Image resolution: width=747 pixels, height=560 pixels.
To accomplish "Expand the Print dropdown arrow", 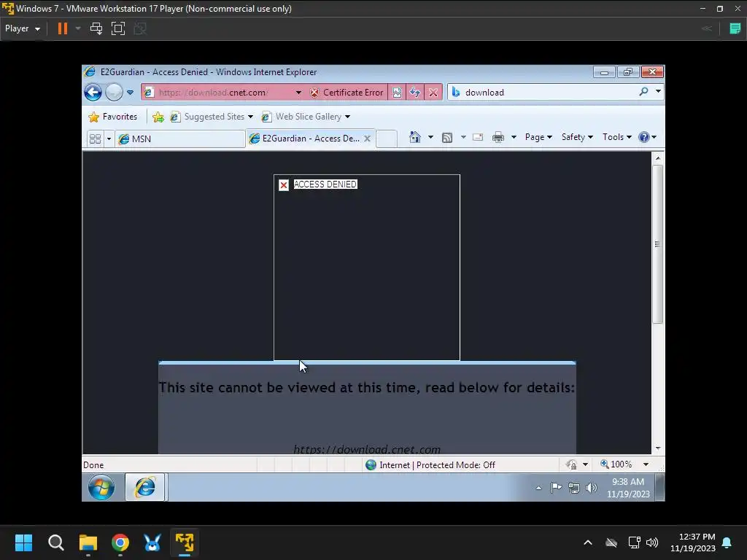I will pos(514,137).
